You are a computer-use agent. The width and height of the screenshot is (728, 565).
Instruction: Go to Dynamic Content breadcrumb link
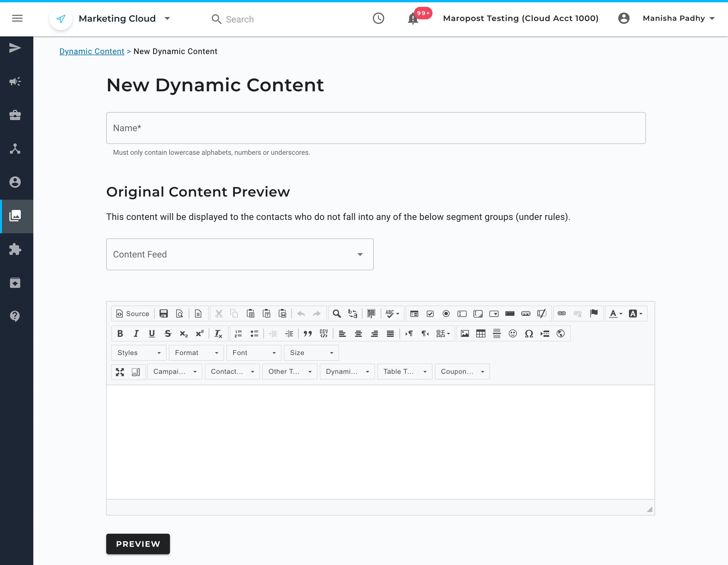(x=92, y=51)
